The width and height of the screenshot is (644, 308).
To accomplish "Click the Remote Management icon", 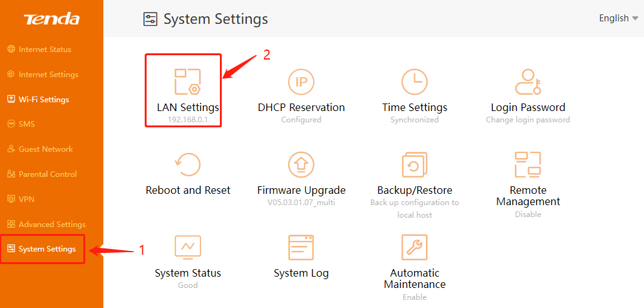I will pyautogui.click(x=527, y=165).
